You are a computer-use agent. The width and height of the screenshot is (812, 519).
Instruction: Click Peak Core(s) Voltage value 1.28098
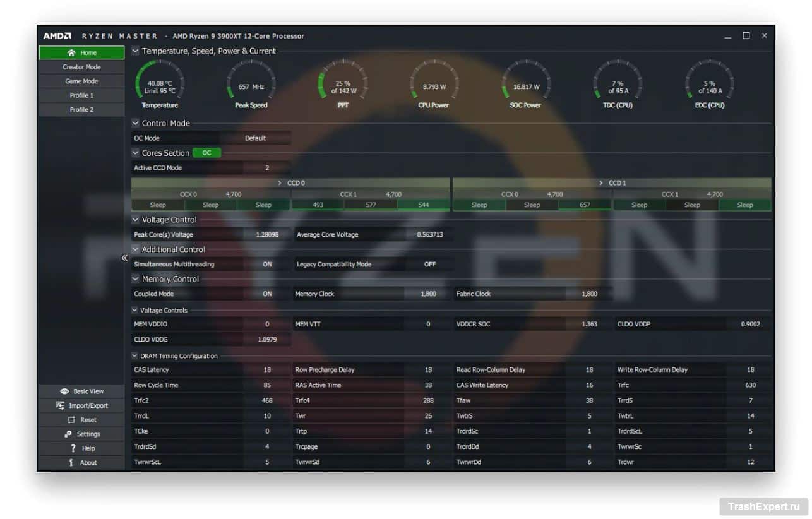point(267,235)
